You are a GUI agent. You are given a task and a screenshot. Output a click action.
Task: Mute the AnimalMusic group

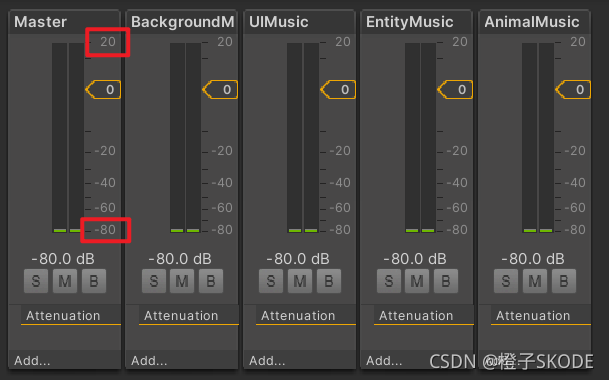(x=535, y=281)
